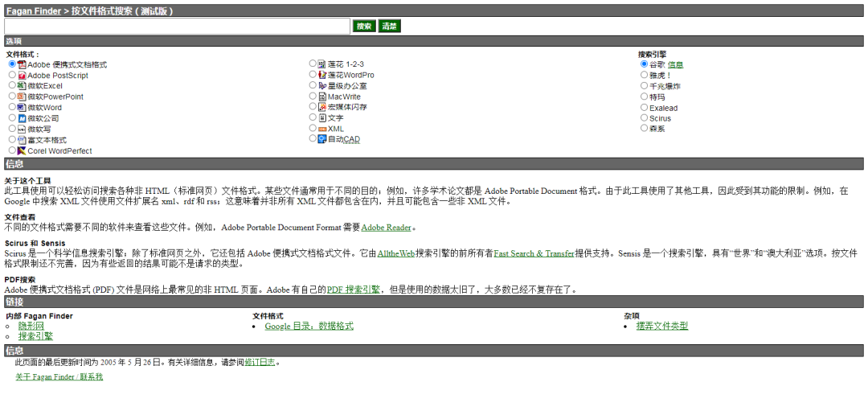The height and width of the screenshot is (411, 868).
Task: Click the 微软PowerPoint icon
Action: coord(22,97)
